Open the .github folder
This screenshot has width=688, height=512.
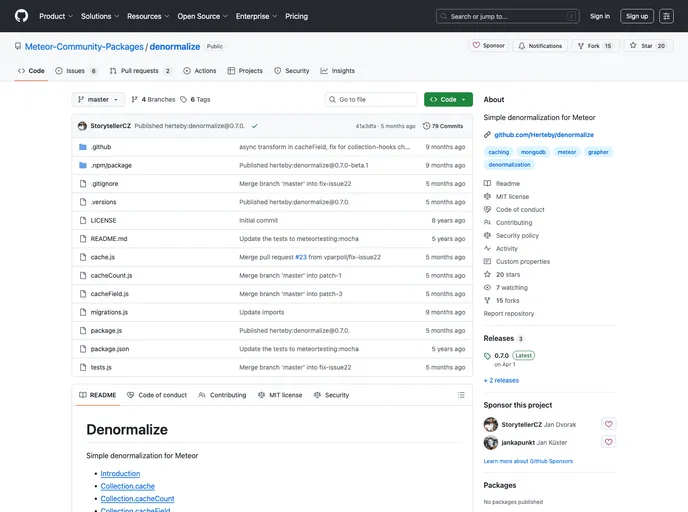(x=101, y=147)
